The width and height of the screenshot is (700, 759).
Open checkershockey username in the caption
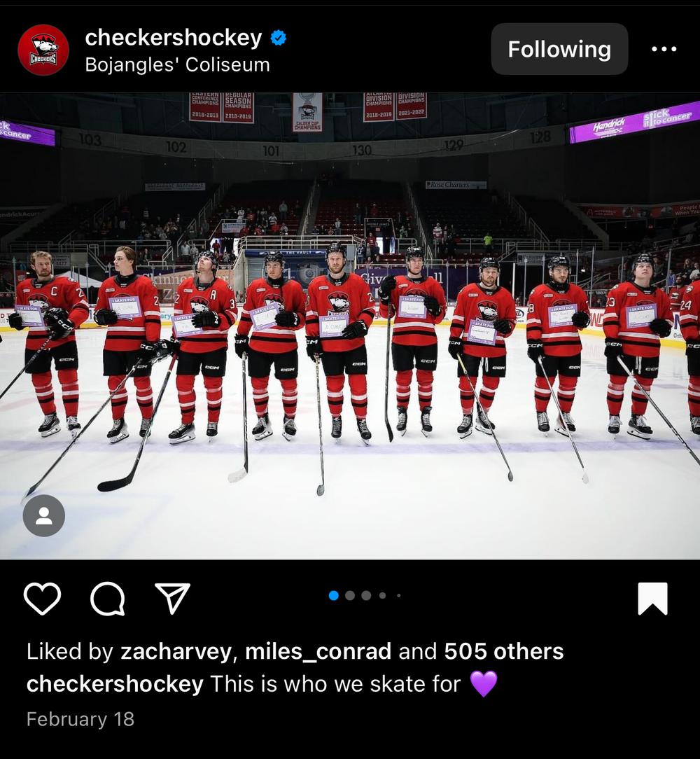coord(115,684)
